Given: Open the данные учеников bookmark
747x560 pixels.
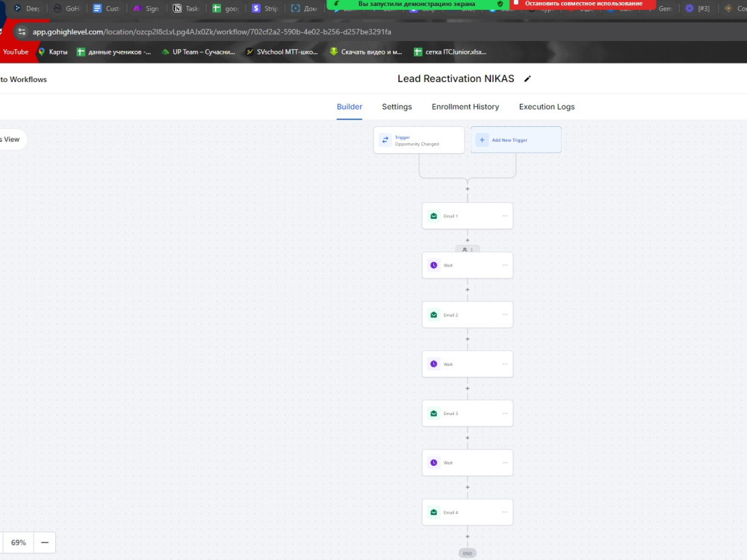Looking at the screenshot, I should pos(114,52).
